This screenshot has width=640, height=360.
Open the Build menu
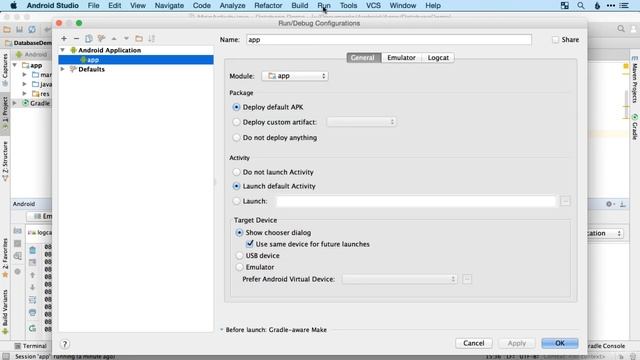click(300, 6)
